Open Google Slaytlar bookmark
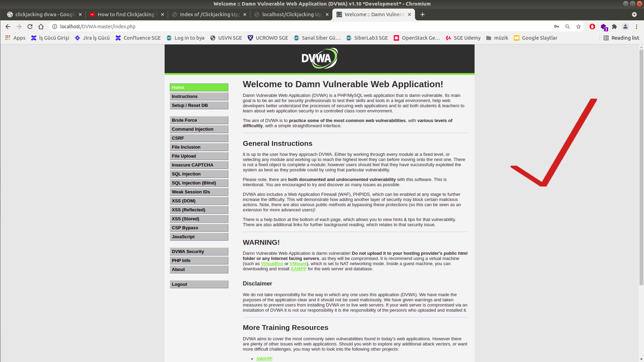 [536, 38]
